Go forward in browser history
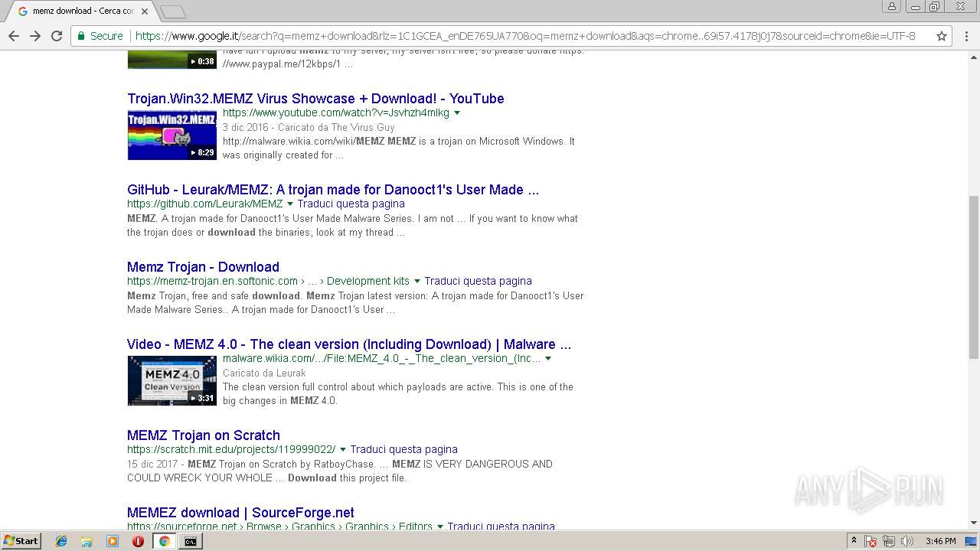This screenshot has width=980, height=551. click(35, 36)
